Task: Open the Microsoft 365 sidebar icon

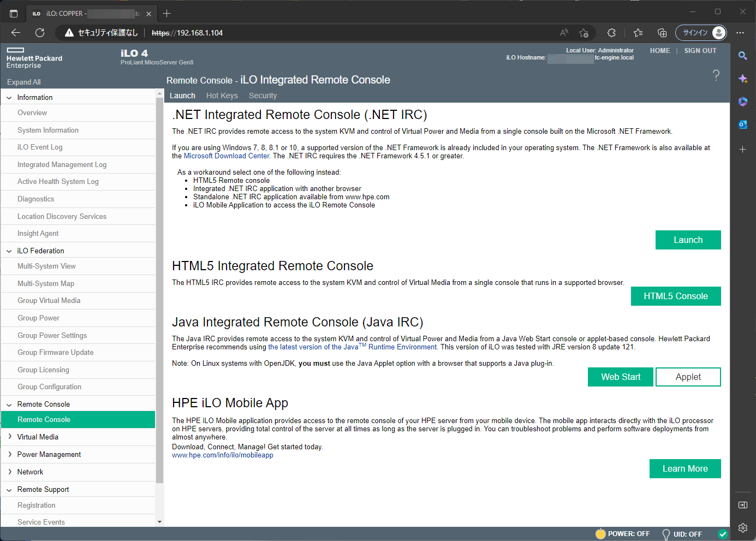Action: tap(743, 102)
